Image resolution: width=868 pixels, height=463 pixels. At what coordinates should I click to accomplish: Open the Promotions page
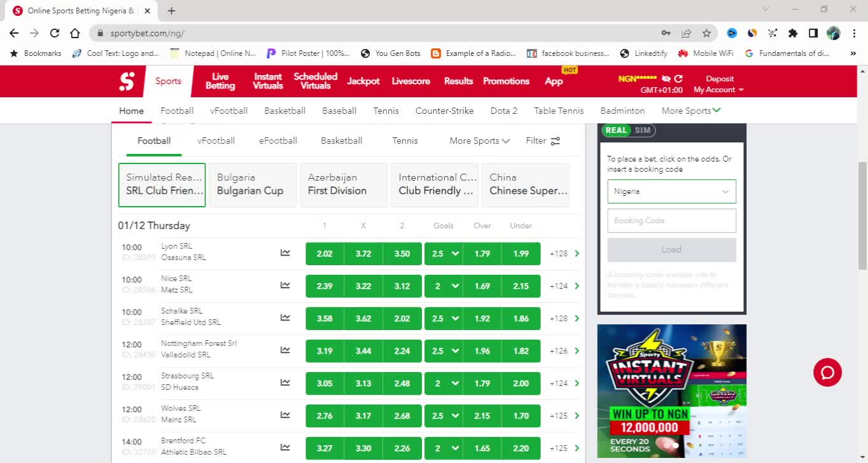point(506,81)
